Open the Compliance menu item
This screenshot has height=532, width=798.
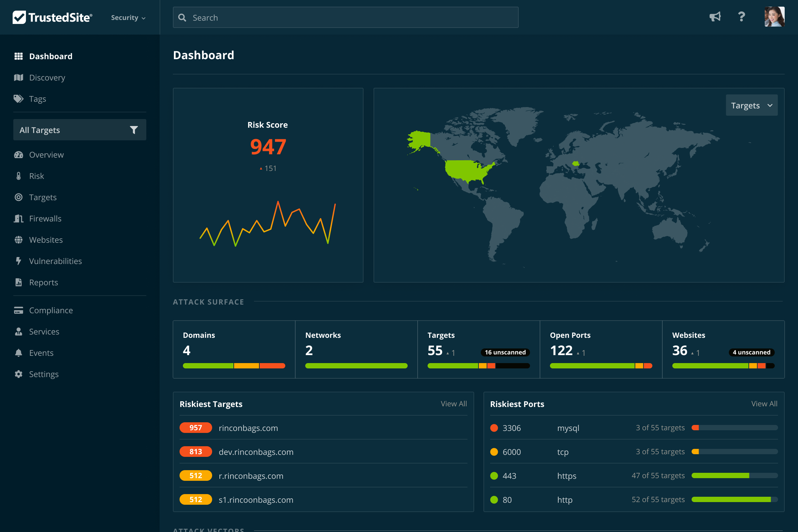coord(51,310)
